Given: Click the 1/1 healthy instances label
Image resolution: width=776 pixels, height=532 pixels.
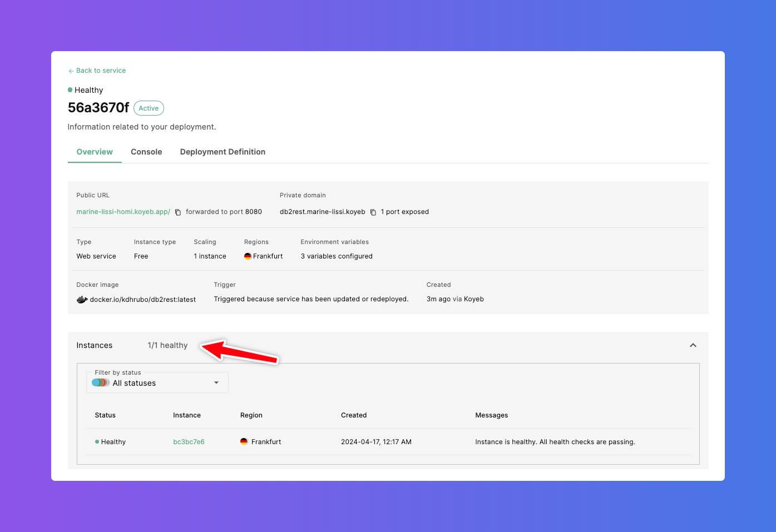Looking at the screenshot, I should point(167,345).
